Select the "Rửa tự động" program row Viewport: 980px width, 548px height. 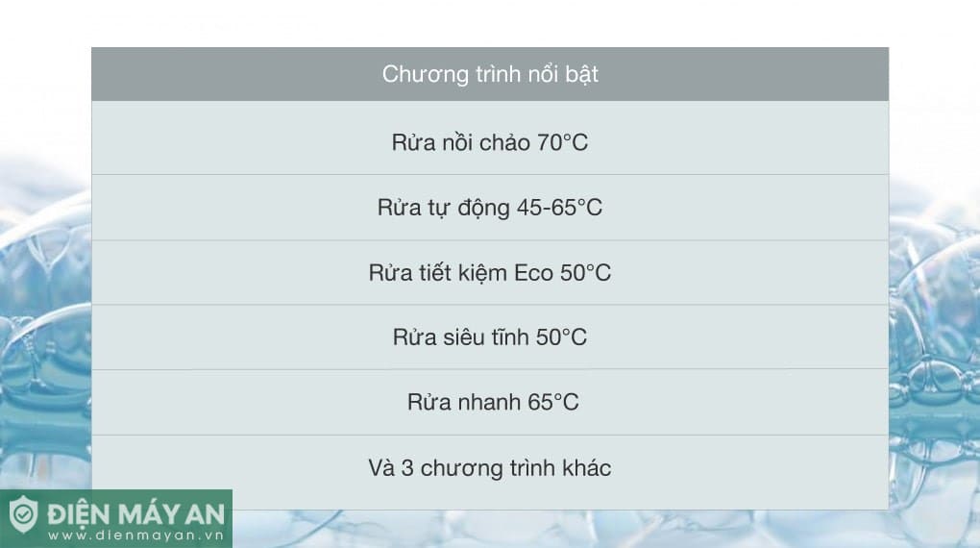490,207
